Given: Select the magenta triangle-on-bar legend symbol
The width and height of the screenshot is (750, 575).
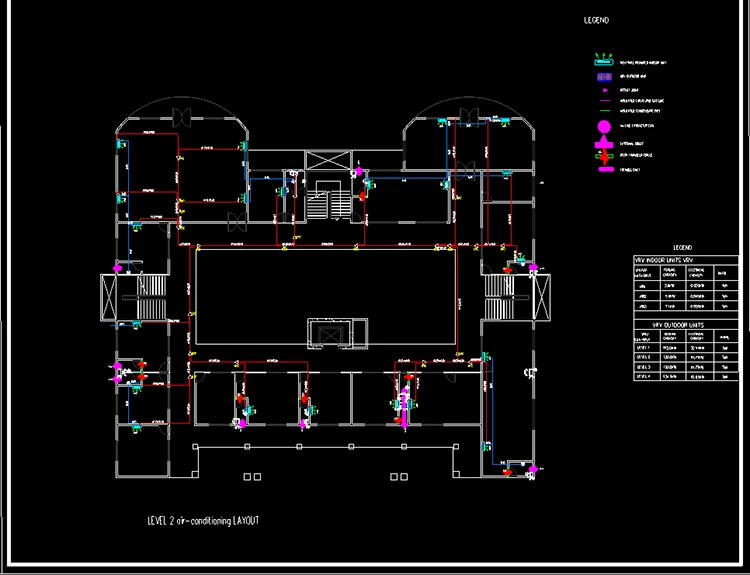Looking at the screenshot, I should click(x=604, y=142).
